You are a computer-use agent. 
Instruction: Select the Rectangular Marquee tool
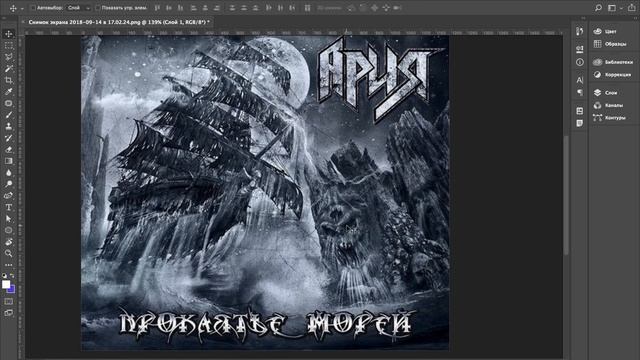coord(9,46)
